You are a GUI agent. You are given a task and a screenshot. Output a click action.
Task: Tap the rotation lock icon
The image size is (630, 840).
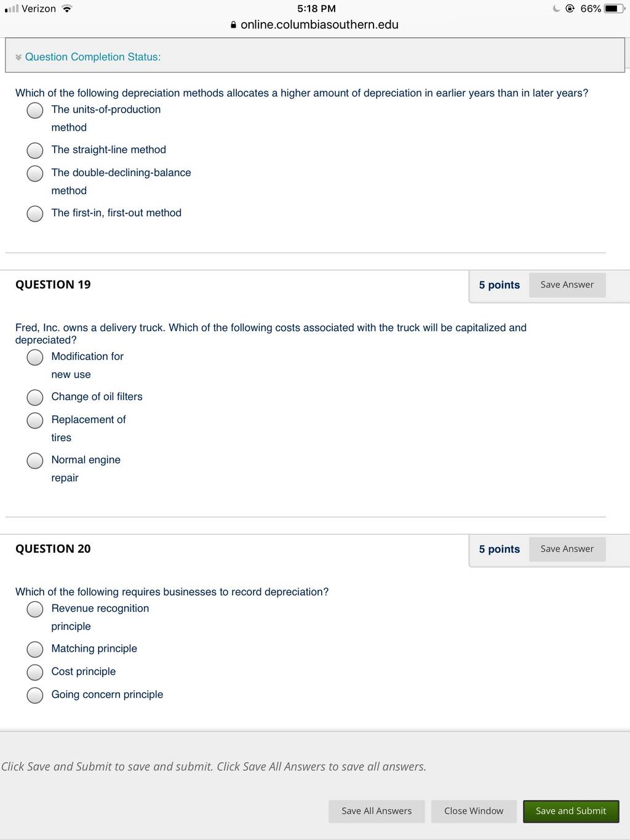click(x=570, y=9)
